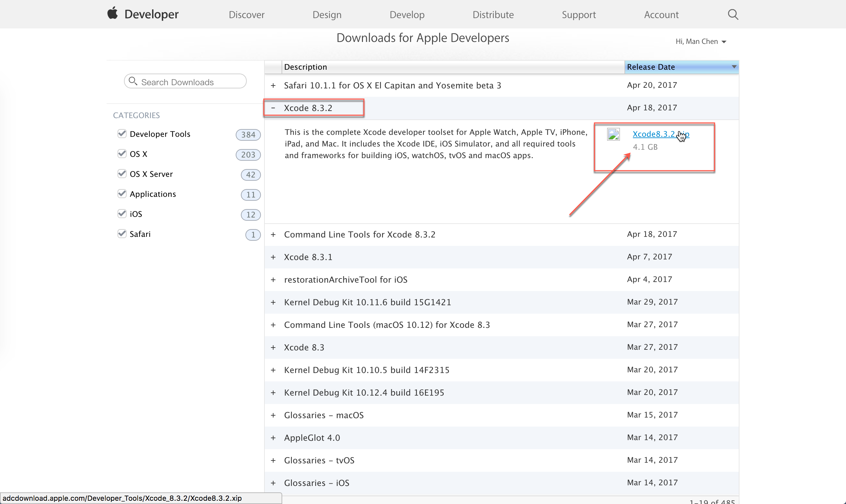Download the Xcode8.3.2.xip link
Screen dimensions: 846x504
[660, 134]
